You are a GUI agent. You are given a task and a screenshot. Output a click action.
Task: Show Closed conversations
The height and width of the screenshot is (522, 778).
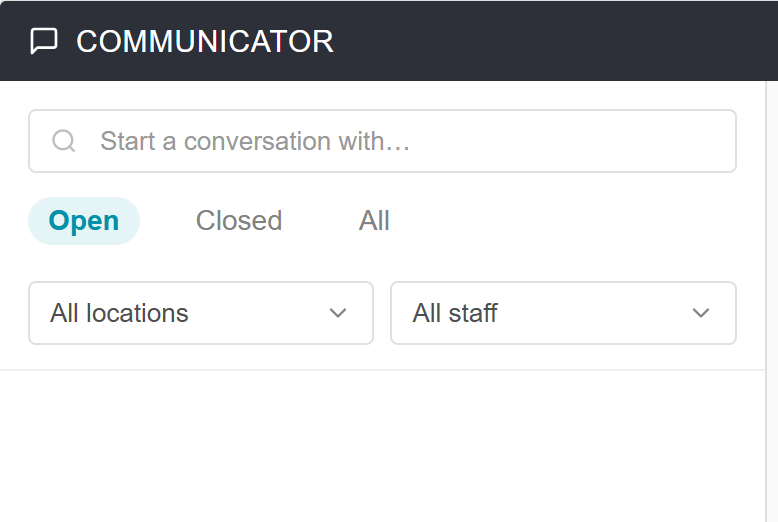point(239,221)
